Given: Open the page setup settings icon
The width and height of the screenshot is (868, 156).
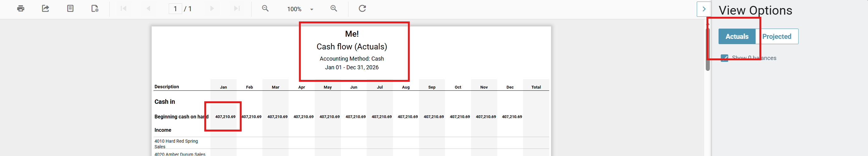Looking at the screenshot, I should pyautogui.click(x=95, y=9).
